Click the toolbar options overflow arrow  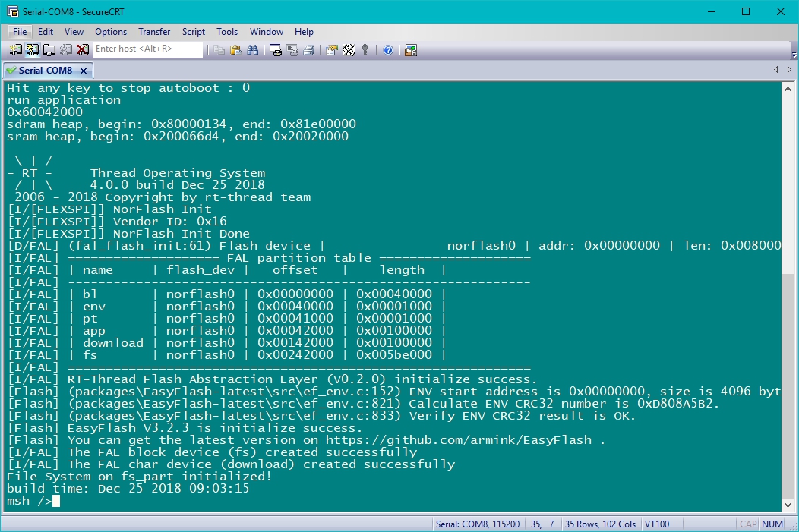coord(794,54)
